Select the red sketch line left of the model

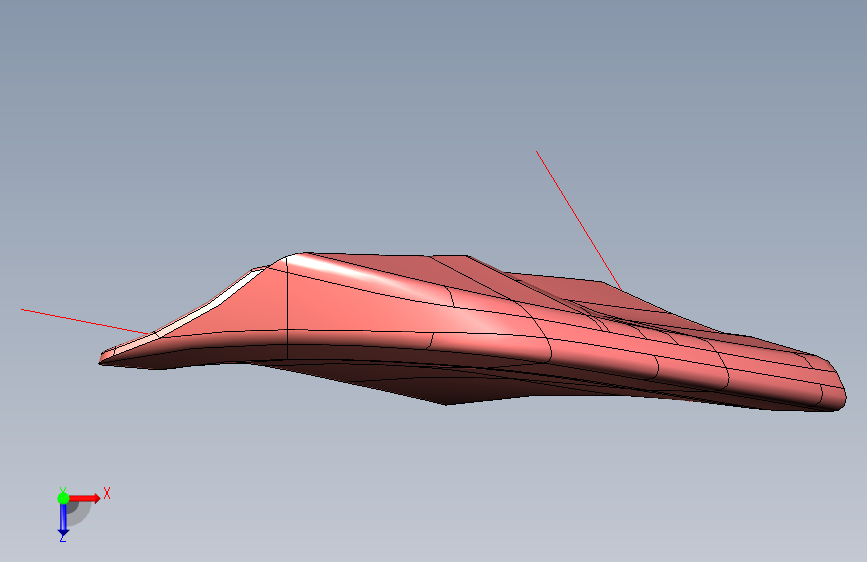coord(85,322)
